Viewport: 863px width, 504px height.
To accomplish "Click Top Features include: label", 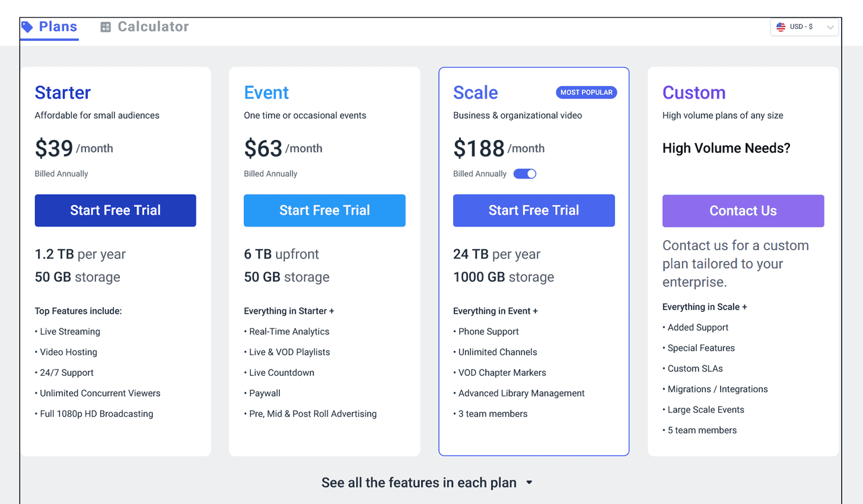I will pyautogui.click(x=78, y=311).
